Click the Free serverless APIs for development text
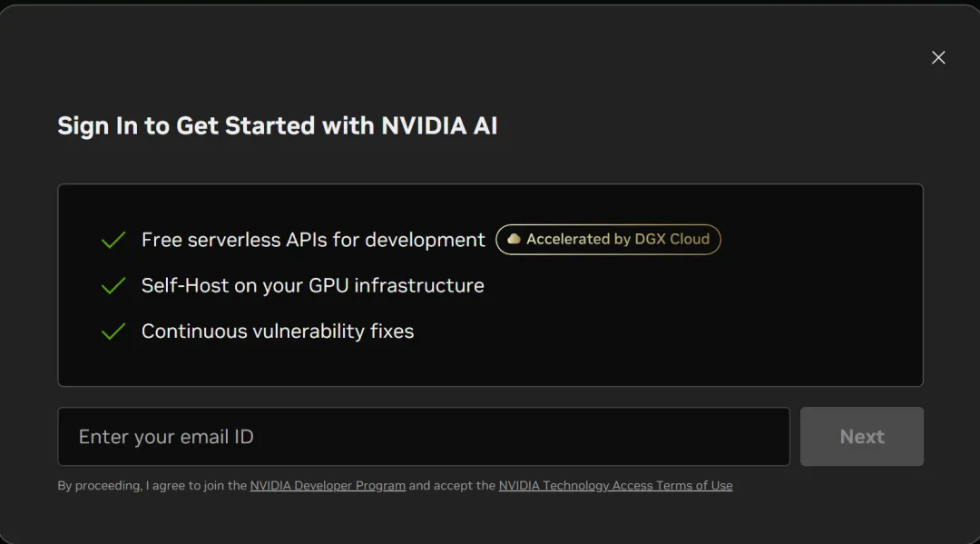The height and width of the screenshot is (544, 980). coord(313,240)
